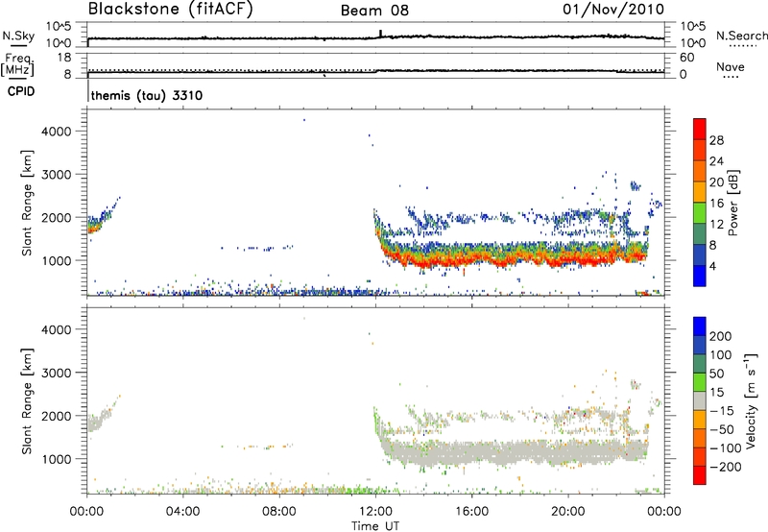
Task: Click the 'Nave' legend label
Action: (x=731, y=66)
